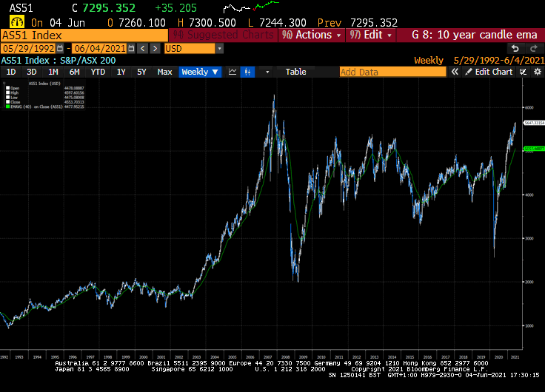545x392 pixels.
Task: Toggle the green EMAVG (40) legend checkbox
Action: point(7,107)
